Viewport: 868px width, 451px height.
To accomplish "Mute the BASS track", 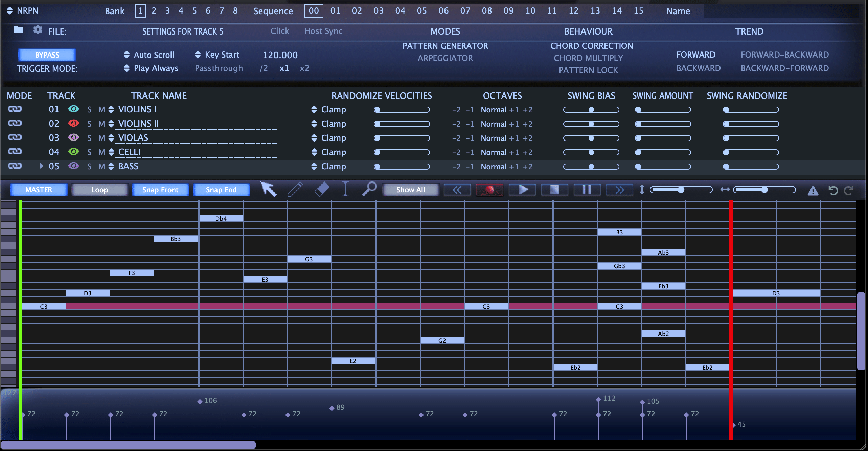I will click(x=101, y=167).
